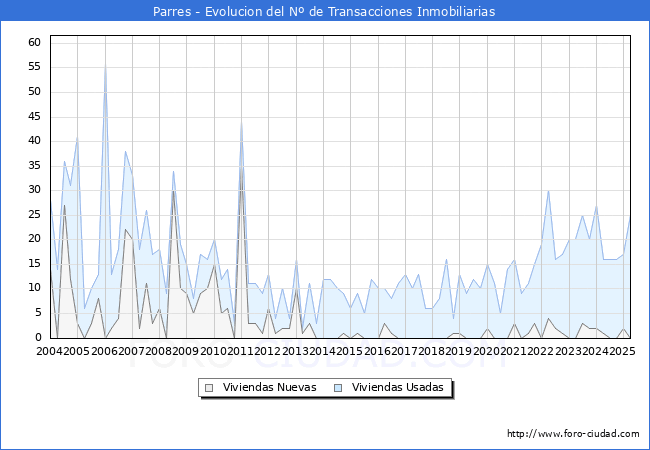Screen dimensions: 650x450
Task: Click the x-axis year label 2009
Action: 186,351
